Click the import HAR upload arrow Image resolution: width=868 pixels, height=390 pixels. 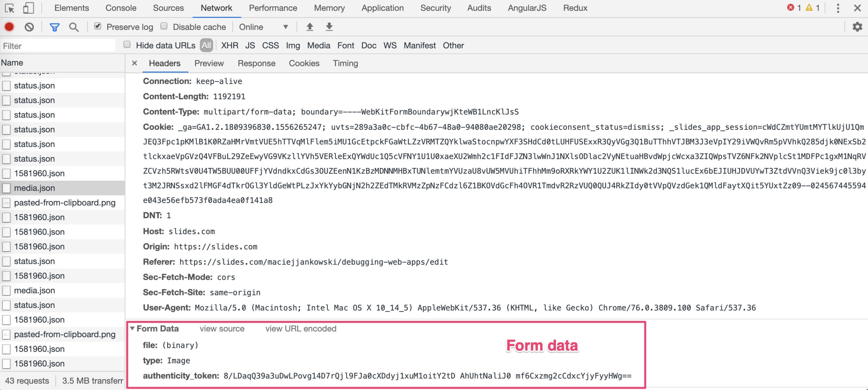[x=310, y=27]
